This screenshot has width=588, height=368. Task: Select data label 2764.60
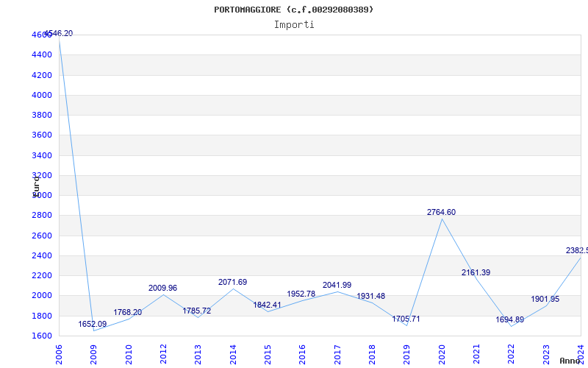click(441, 212)
